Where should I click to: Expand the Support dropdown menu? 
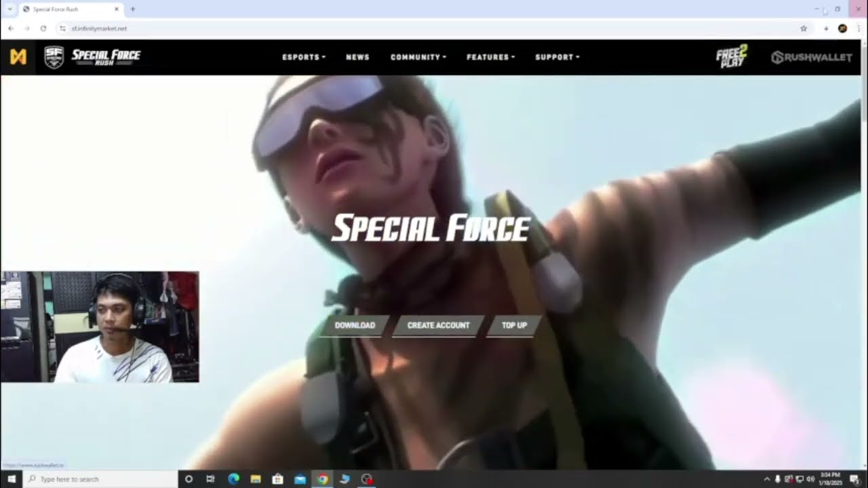click(x=557, y=57)
